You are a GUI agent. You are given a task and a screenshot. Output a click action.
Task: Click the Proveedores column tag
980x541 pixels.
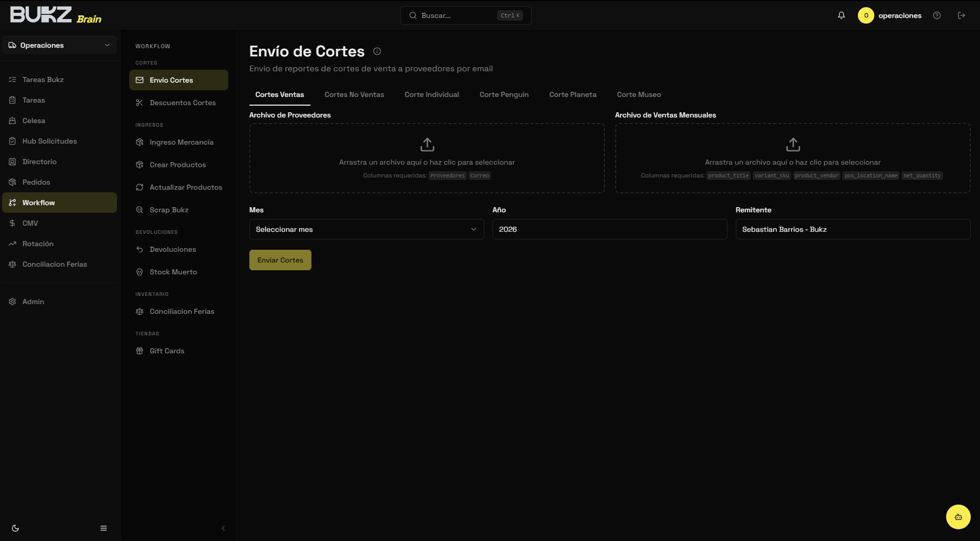click(x=447, y=175)
